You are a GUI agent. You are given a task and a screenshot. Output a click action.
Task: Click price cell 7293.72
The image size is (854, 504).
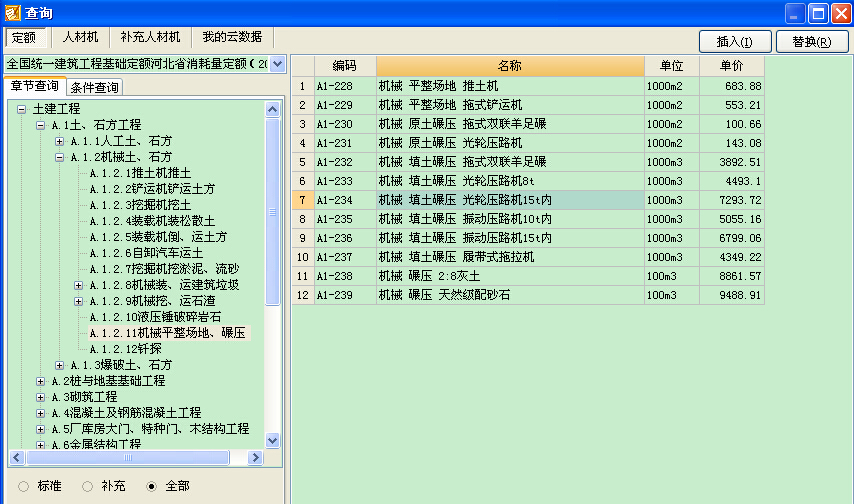pyautogui.click(x=732, y=200)
